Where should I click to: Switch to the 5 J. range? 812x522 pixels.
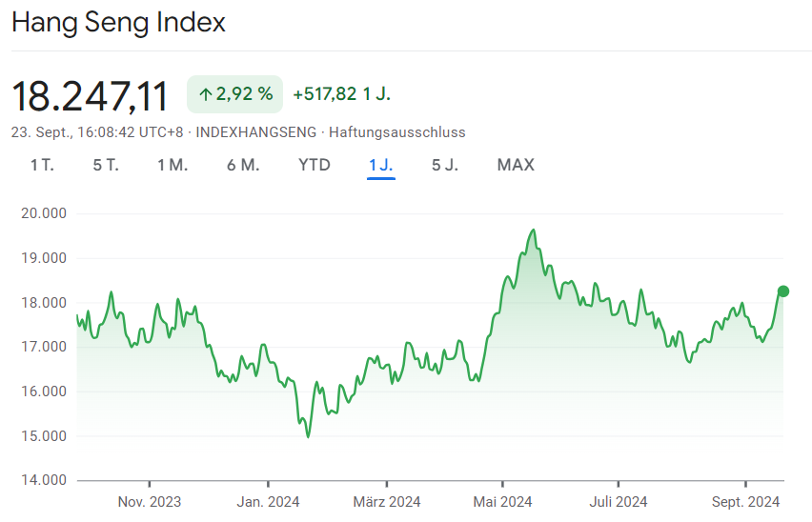pos(445,165)
